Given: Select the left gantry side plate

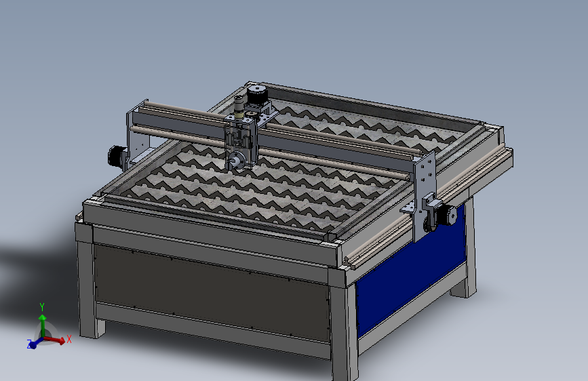Looking at the screenshot, I should [x=137, y=133].
